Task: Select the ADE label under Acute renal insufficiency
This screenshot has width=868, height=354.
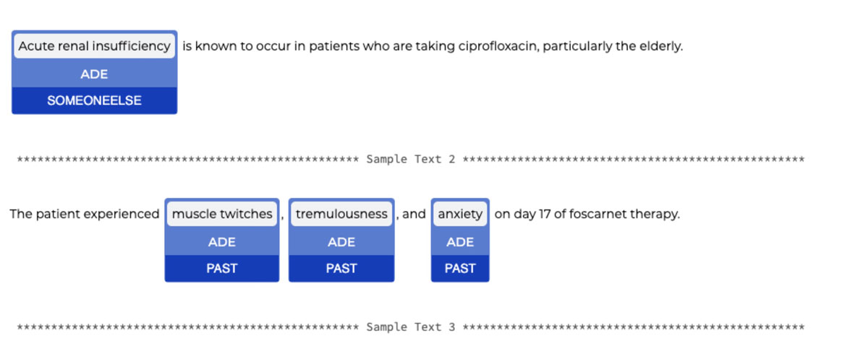Action: (x=94, y=74)
